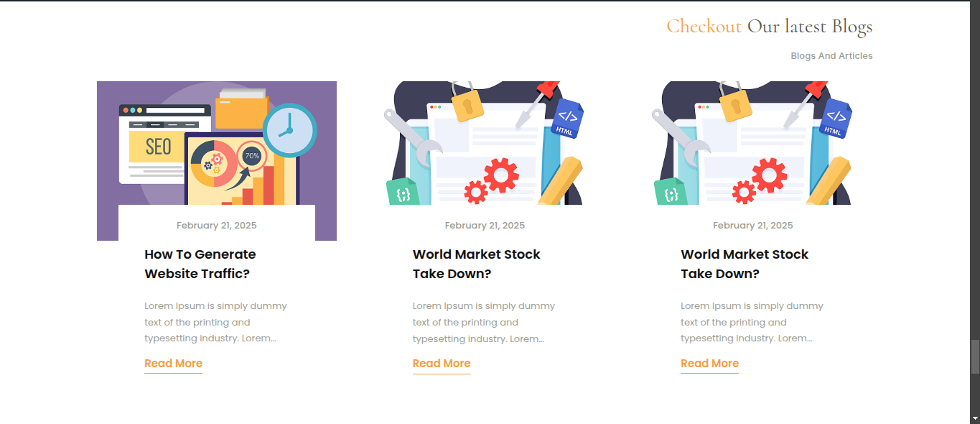Image resolution: width=980 pixels, height=424 pixels.
Task: Click the blue HTML file icon in middle blog image
Action: tap(567, 119)
